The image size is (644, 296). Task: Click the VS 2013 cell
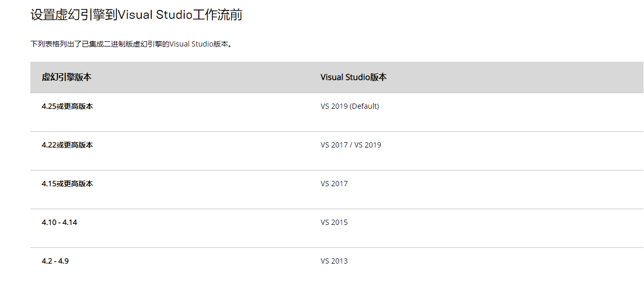click(x=334, y=261)
